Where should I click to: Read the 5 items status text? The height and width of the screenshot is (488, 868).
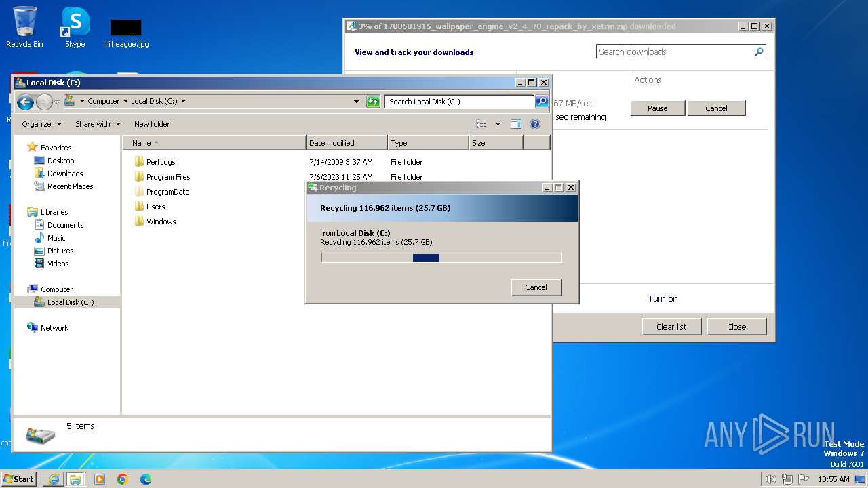80,426
